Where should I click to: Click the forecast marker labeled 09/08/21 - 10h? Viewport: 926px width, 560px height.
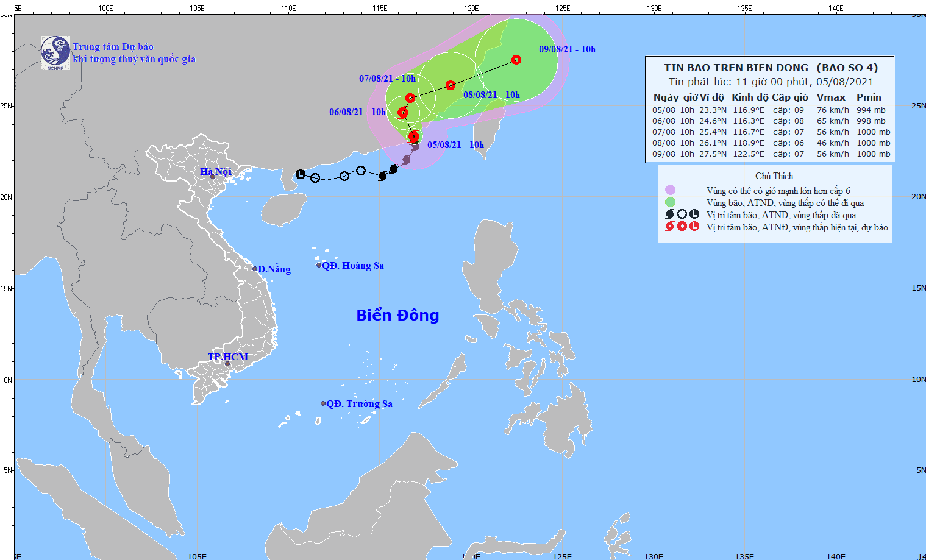[516, 60]
